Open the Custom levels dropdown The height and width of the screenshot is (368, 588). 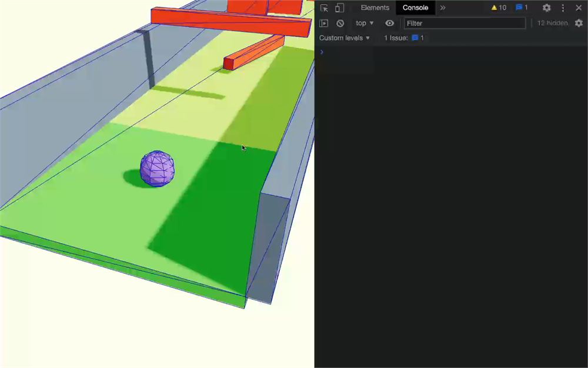tap(344, 38)
